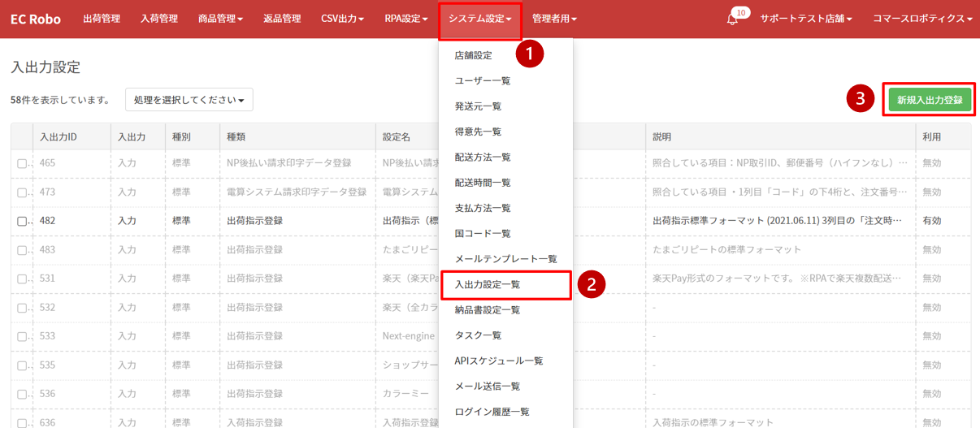Viewport: 980px width, 432px height.
Task: Click NP後払い請求印字データ登録 in row 465
Action: 289,163
